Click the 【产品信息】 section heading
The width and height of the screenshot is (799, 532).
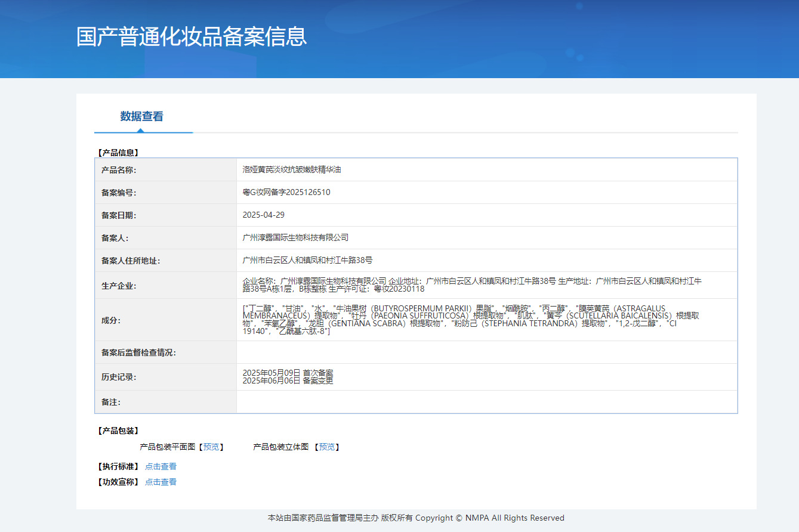click(x=118, y=153)
